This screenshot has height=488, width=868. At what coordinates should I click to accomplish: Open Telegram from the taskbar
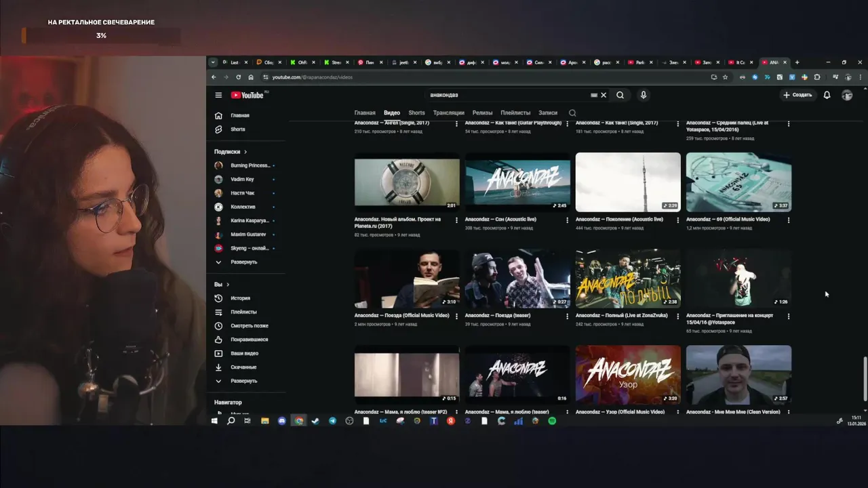tap(332, 421)
